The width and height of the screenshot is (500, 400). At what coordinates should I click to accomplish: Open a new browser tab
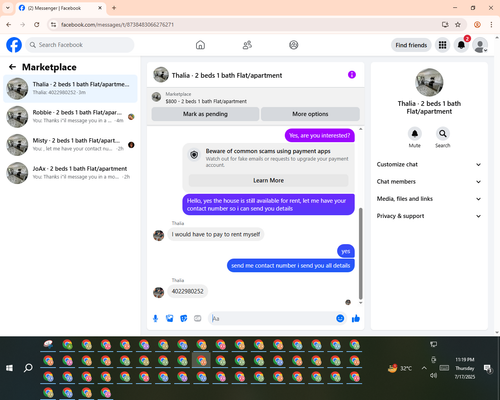114,8
